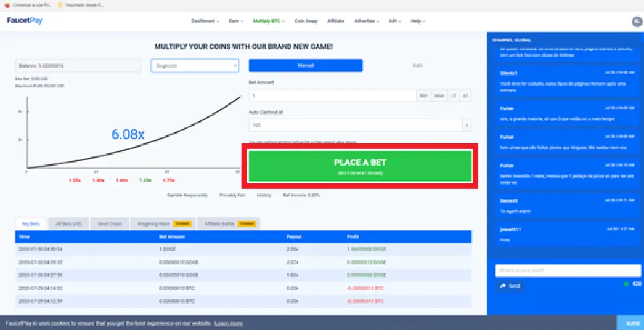This screenshot has height=330, width=644.
Task: Double the bet with x2 button
Action: click(465, 95)
